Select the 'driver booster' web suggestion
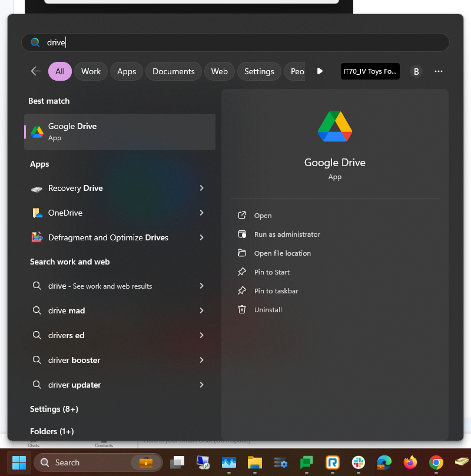This screenshot has height=476, width=471. (x=120, y=360)
